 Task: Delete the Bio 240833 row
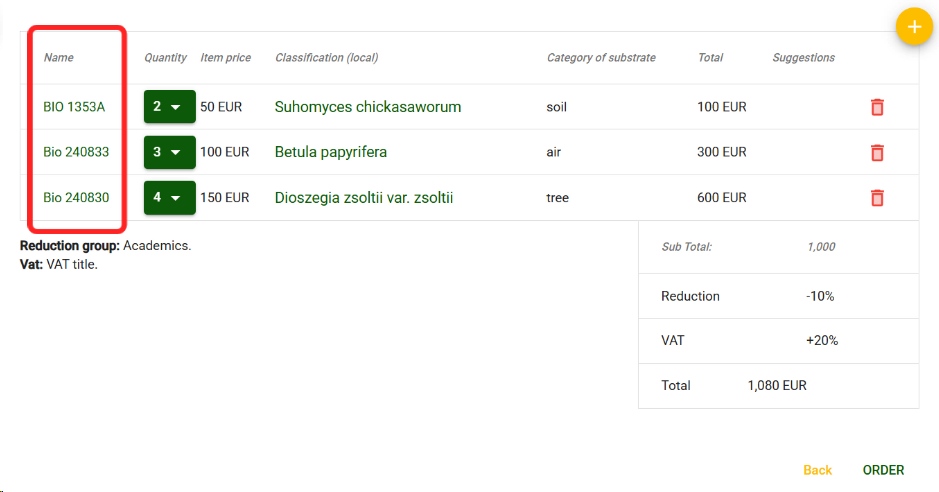tap(877, 152)
